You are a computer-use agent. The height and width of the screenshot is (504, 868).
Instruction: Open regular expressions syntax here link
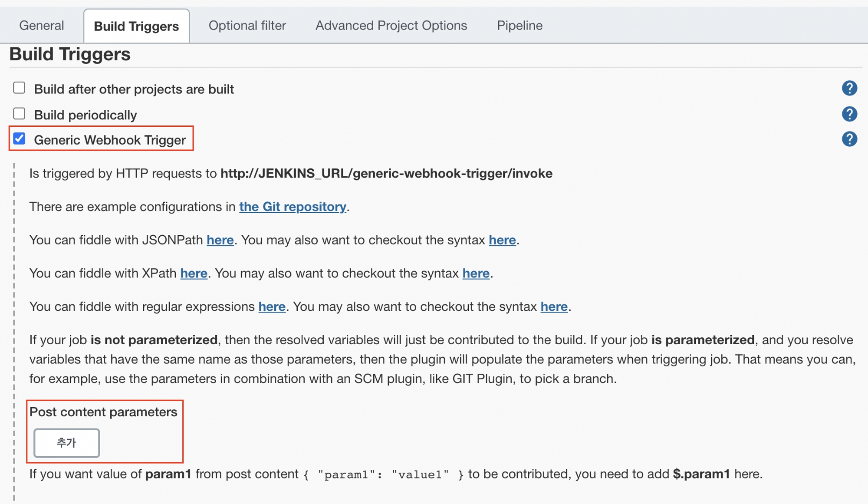pyautogui.click(x=554, y=307)
